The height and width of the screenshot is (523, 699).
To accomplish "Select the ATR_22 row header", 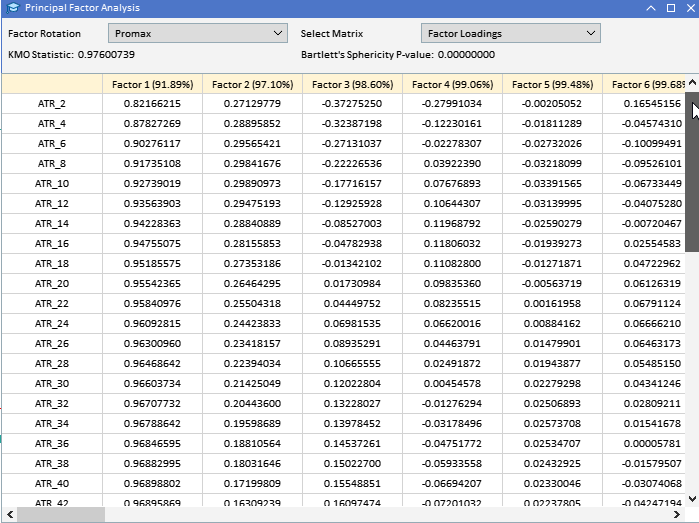I will (x=52, y=304).
